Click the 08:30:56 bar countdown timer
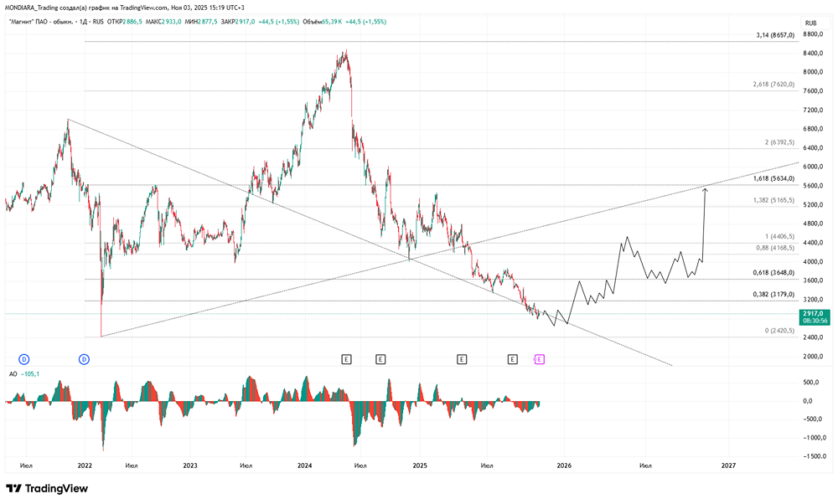Viewport: 838px width, 504px height. coord(815,321)
